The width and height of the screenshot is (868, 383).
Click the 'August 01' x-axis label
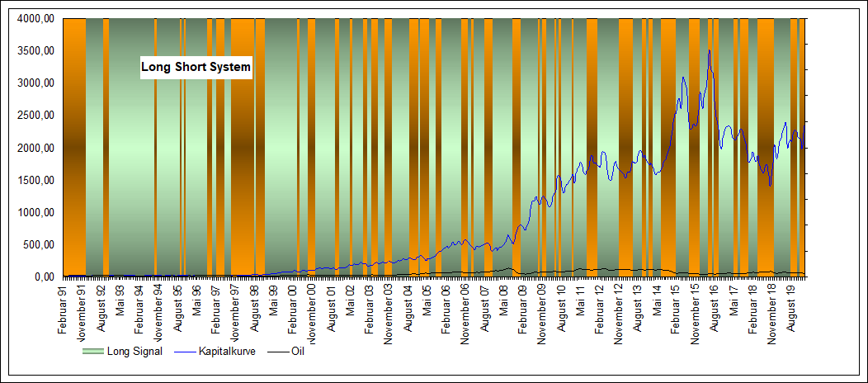[x=331, y=308]
